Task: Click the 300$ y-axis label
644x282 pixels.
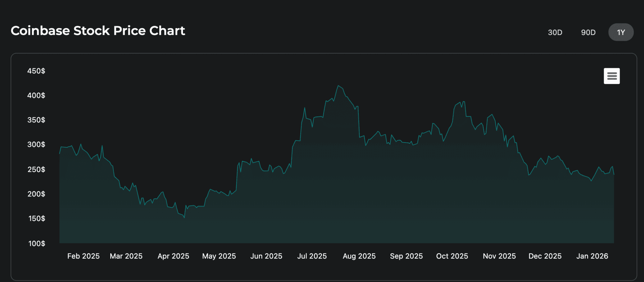Action: 36,145
